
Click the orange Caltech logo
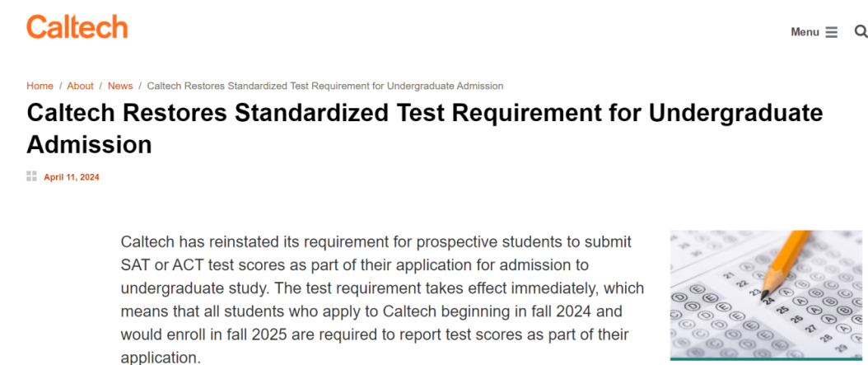(77, 26)
